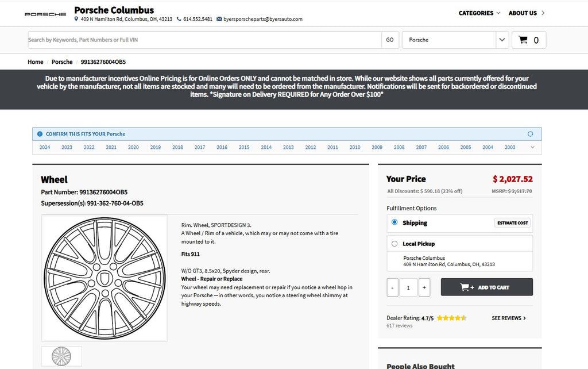Choose model year 2007
The height and width of the screenshot is (369, 588).
[x=421, y=147]
